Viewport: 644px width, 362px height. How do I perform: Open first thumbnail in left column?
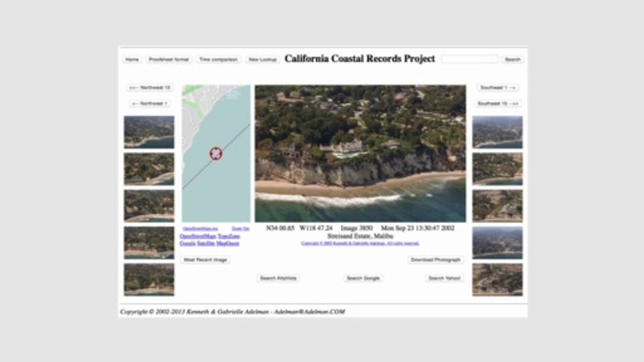[x=149, y=132]
